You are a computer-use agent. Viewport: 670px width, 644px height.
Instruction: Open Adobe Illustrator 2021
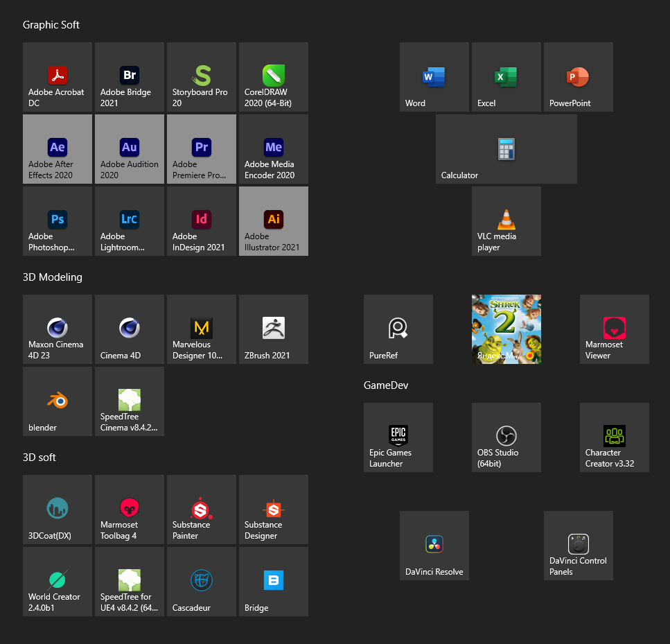coord(274,221)
